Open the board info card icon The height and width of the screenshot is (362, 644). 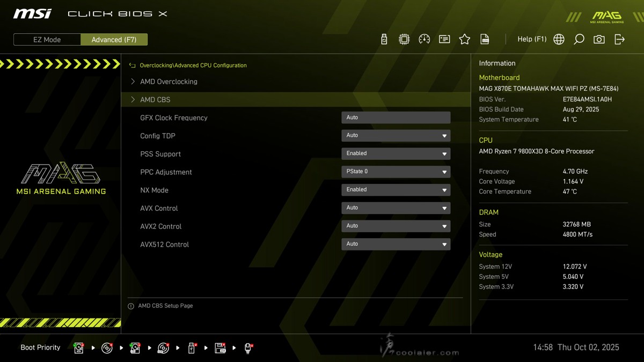coord(444,39)
